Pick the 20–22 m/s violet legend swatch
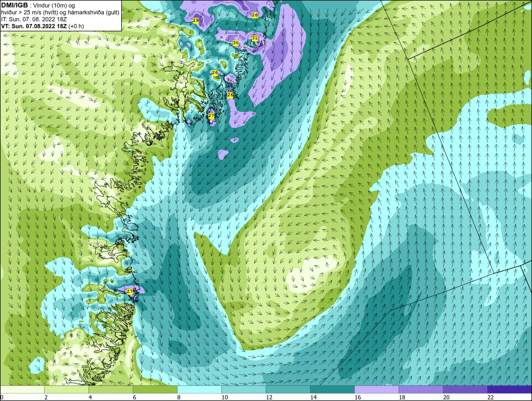 tap(465, 389)
